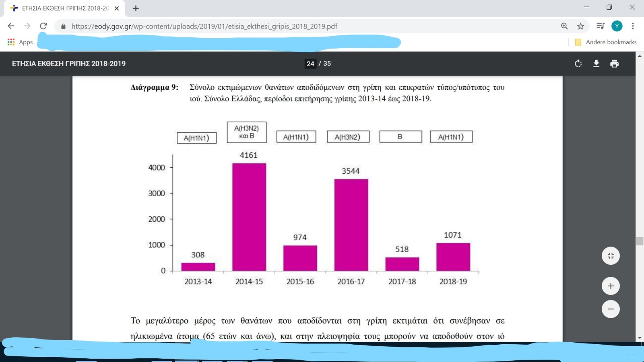Open Chrome's three-dot menu

coord(633,26)
